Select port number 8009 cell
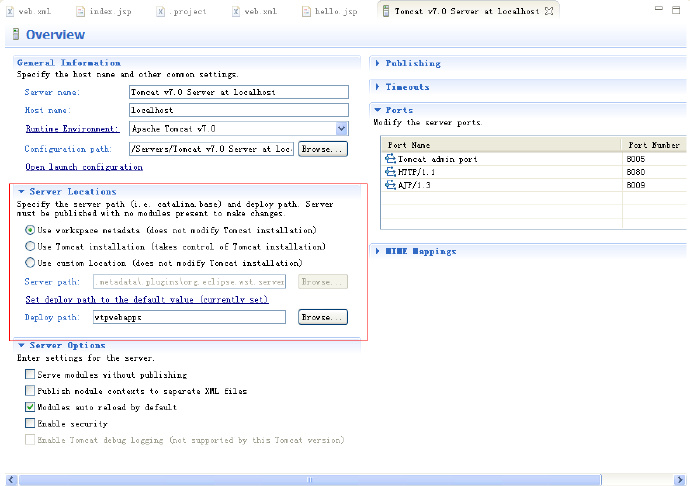690x486 pixels. [635, 185]
